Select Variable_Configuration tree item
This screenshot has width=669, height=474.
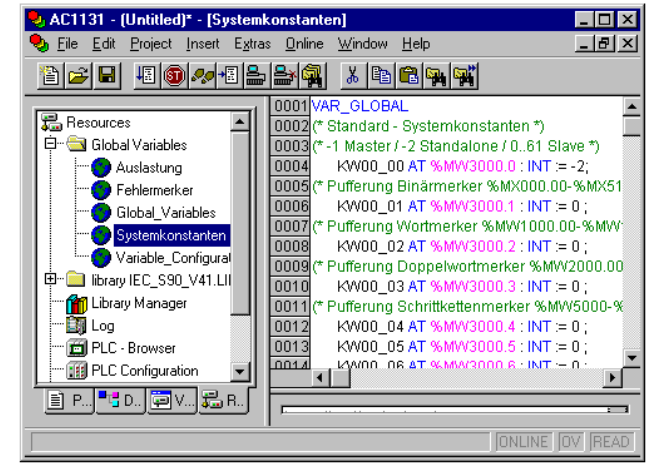pyautogui.click(x=173, y=258)
